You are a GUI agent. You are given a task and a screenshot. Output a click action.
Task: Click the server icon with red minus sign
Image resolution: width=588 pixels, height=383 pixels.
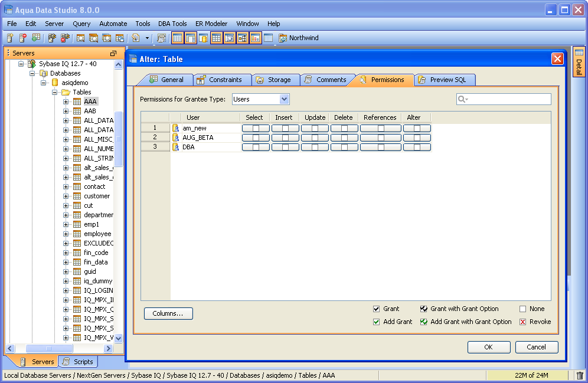pos(23,38)
